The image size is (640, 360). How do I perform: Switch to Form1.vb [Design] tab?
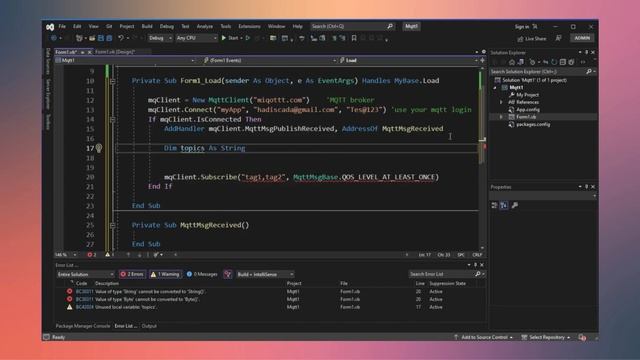[115, 52]
